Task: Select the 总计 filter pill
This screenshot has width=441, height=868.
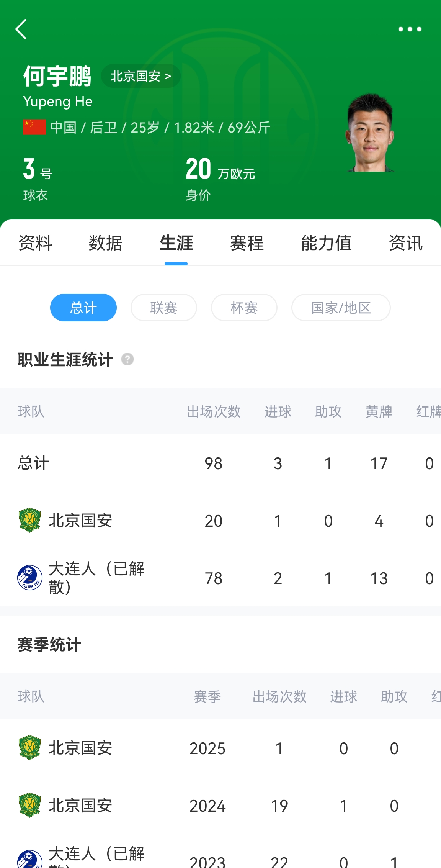Action: [83, 308]
